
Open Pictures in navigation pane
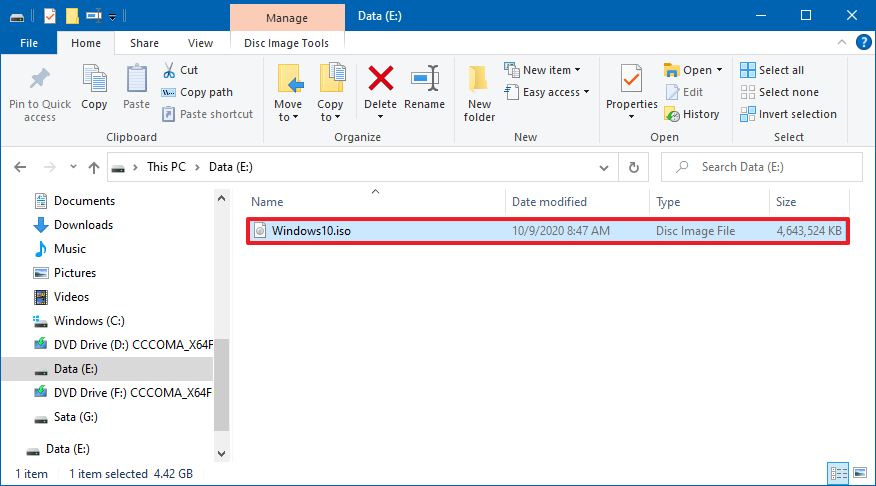(65, 273)
